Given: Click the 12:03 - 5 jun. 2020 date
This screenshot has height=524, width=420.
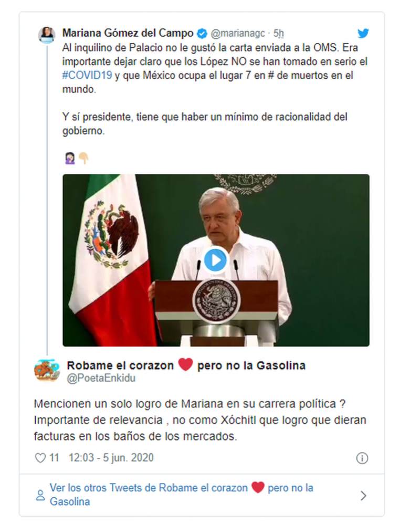Looking at the screenshot, I should 111,457.
